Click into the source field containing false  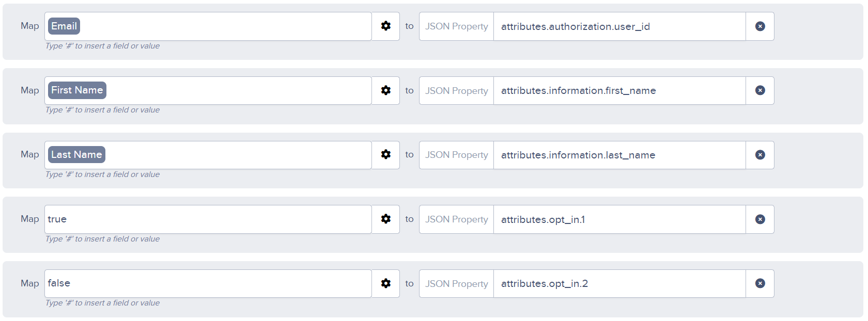(x=208, y=283)
